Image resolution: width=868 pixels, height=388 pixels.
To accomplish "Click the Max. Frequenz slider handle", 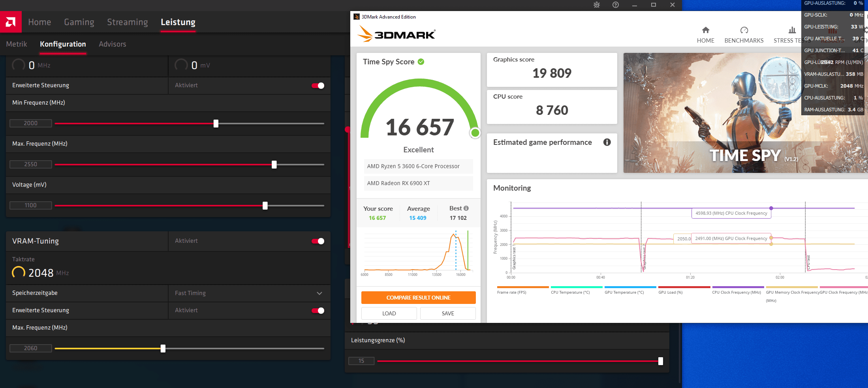I will click(x=274, y=165).
